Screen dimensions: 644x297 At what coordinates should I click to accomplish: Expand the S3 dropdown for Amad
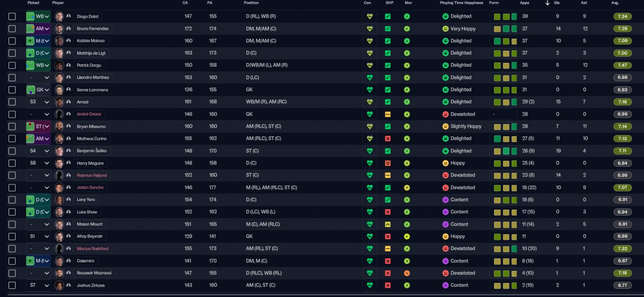38,102
